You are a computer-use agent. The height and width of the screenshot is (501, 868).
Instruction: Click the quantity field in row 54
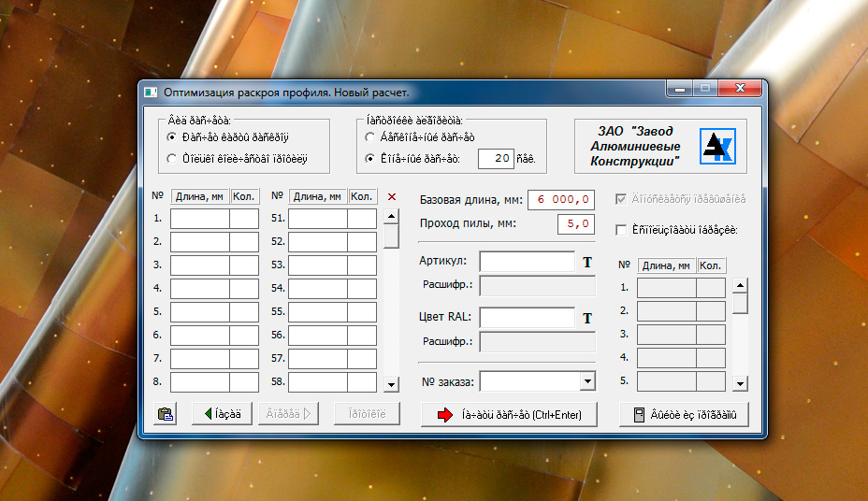[x=362, y=289]
